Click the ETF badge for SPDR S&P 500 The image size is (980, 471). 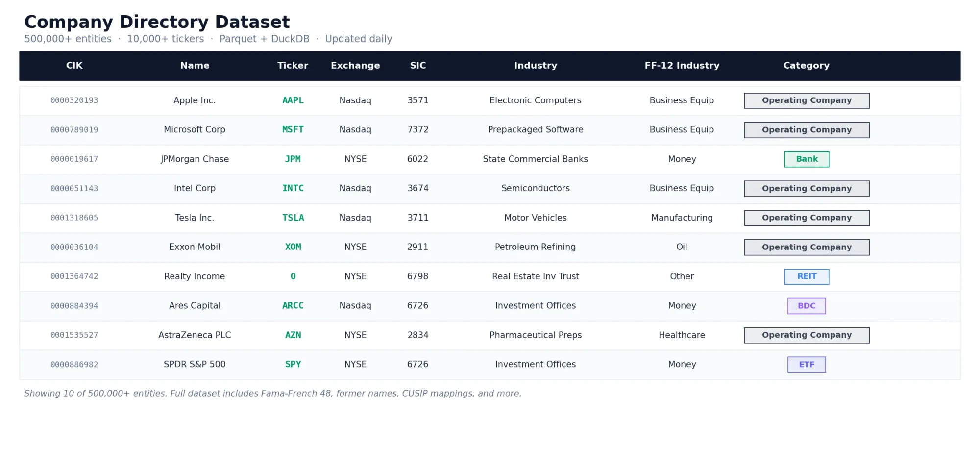click(x=807, y=364)
